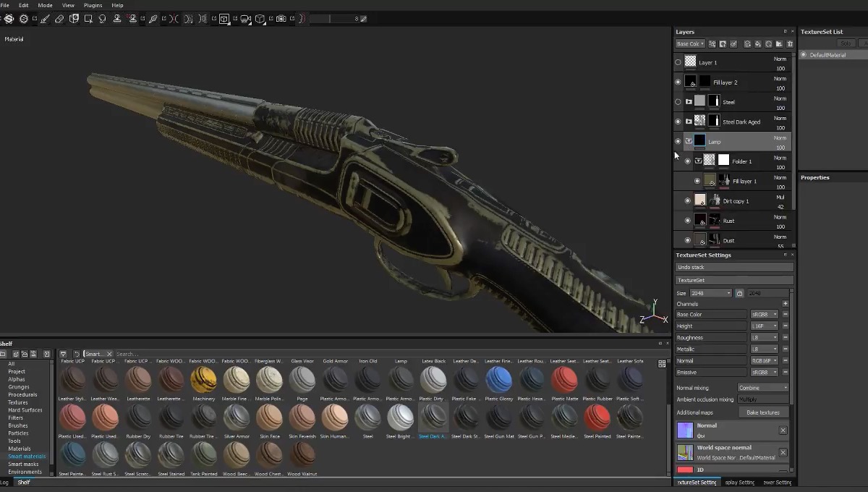The height and width of the screenshot is (492, 868).
Task: Open the Mode menu
Action: point(45,5)
